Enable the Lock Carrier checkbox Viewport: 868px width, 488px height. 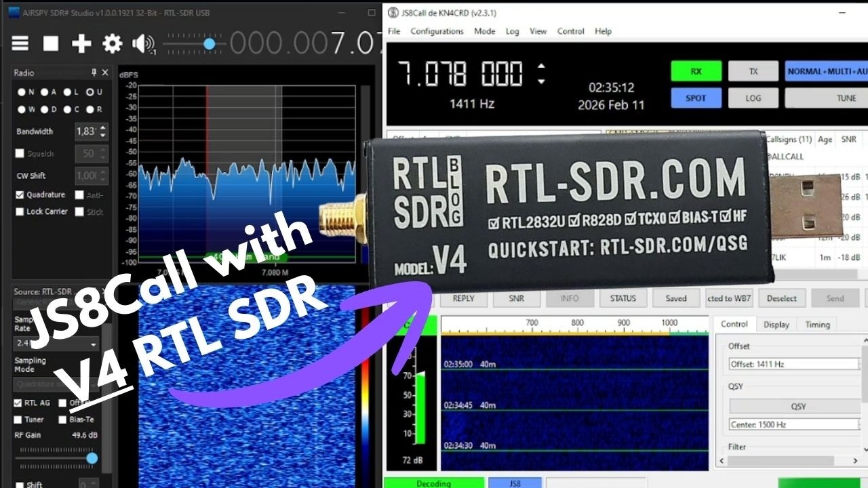[21, 211]
